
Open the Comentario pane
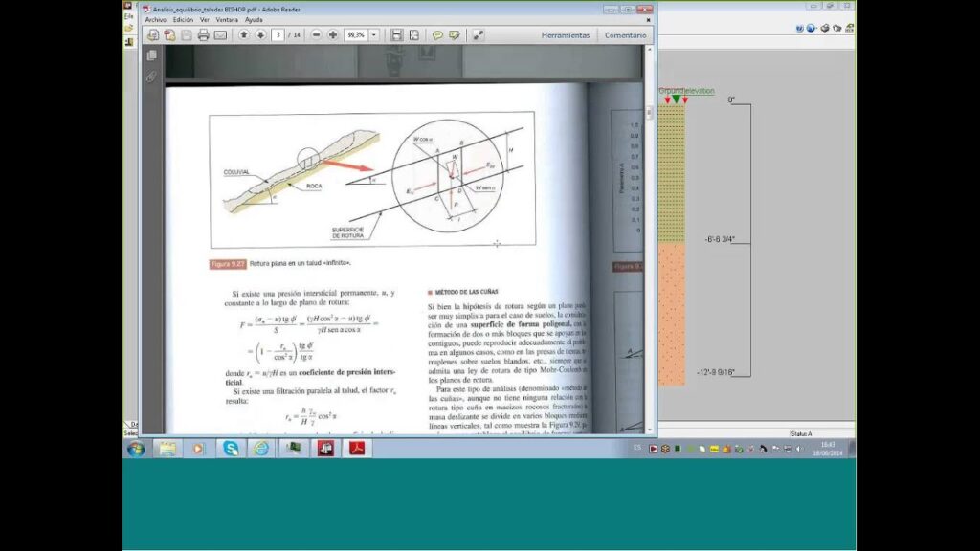625,35
